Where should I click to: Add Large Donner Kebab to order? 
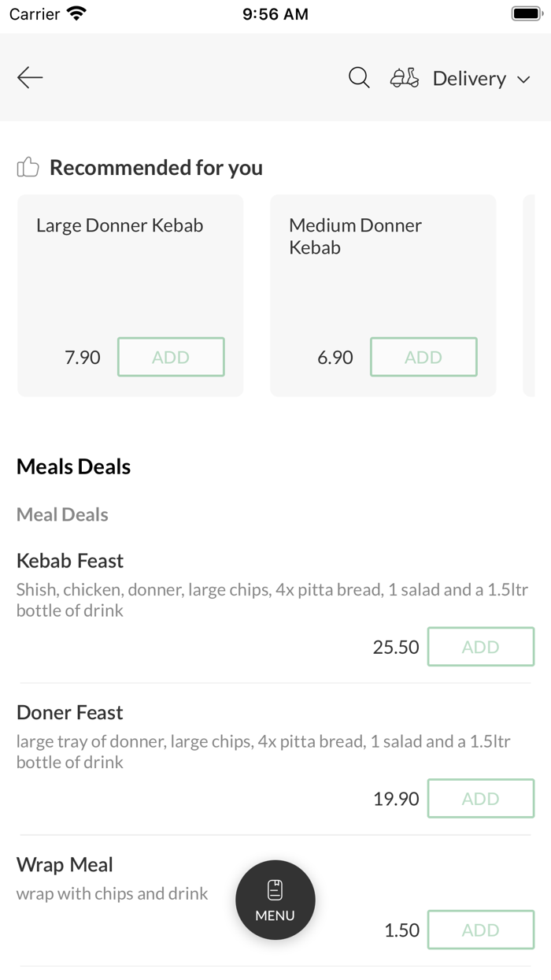pyautogui.click(x=171, y=357)
